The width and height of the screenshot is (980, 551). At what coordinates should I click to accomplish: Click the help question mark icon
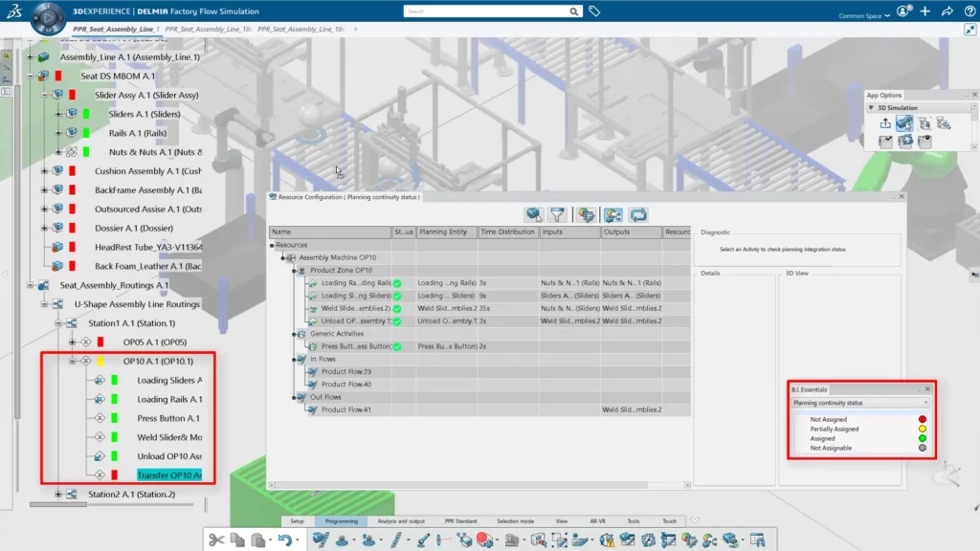click(x=968, y=11)
